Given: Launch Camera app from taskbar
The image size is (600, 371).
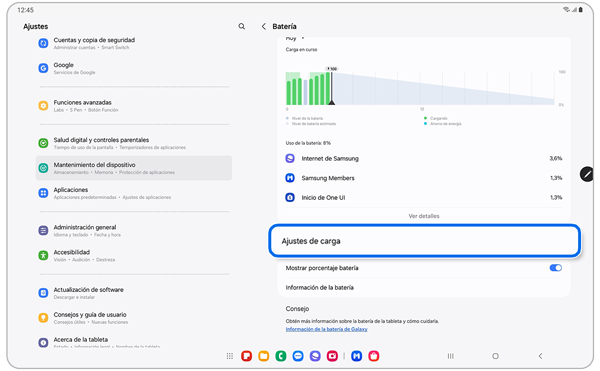Looking at the screenshot, I should click(333, 356).
